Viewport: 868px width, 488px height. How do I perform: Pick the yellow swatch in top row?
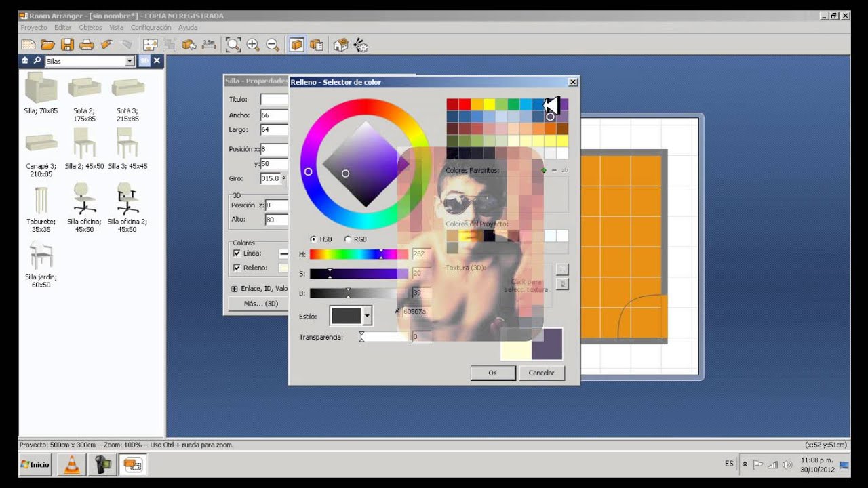tap(489, 104)
